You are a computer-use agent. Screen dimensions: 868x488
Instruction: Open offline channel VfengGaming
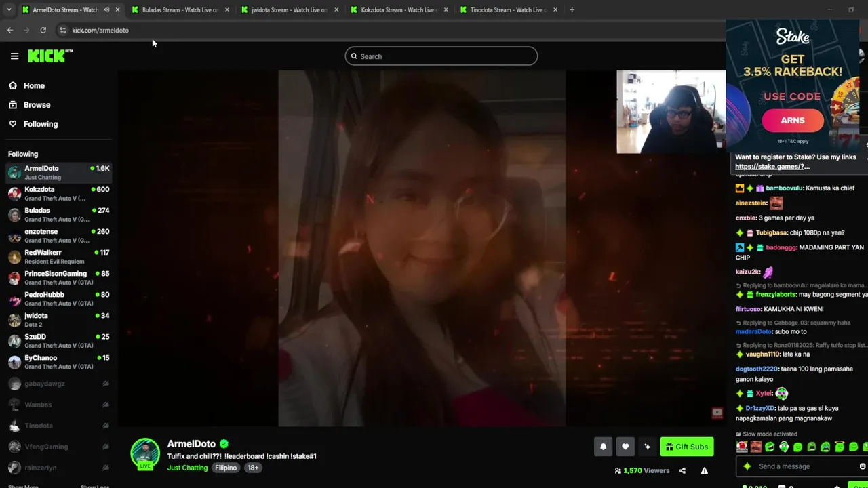[x=58, y=447]
